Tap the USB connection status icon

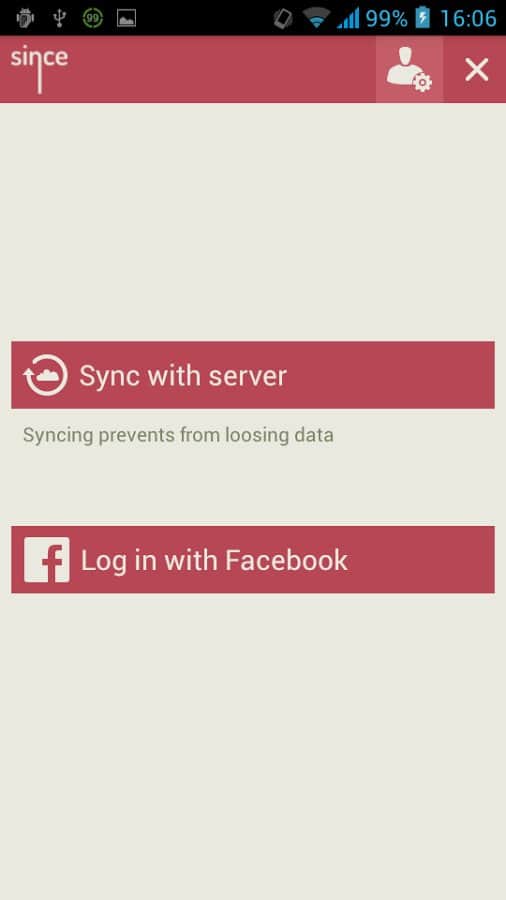[59, 18]
